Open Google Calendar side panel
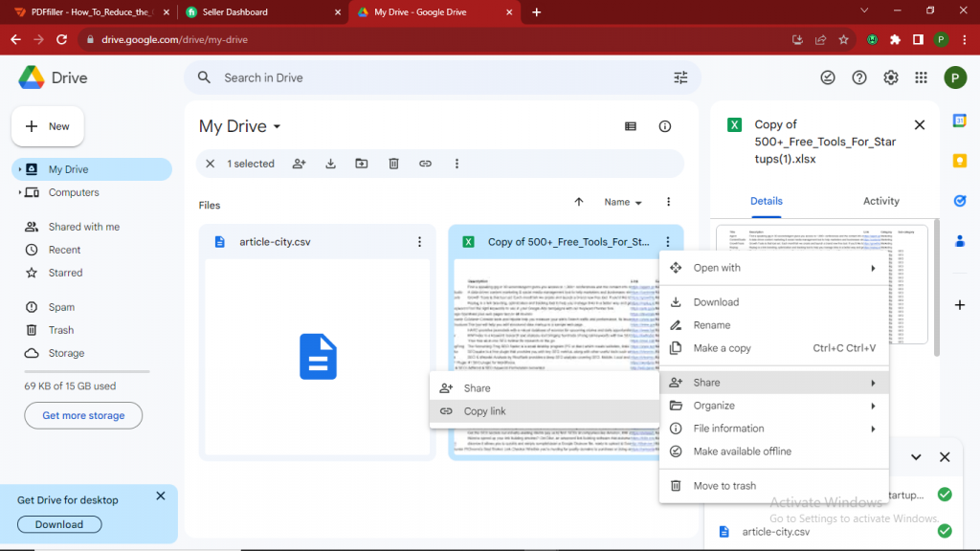This screenshot has width=980, height=551. click(960, 122)
